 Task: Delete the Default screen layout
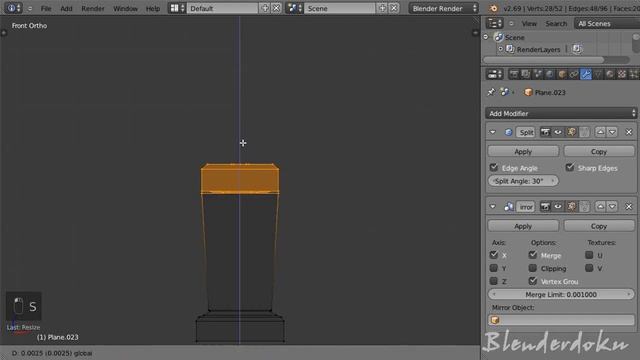(276, 8)
